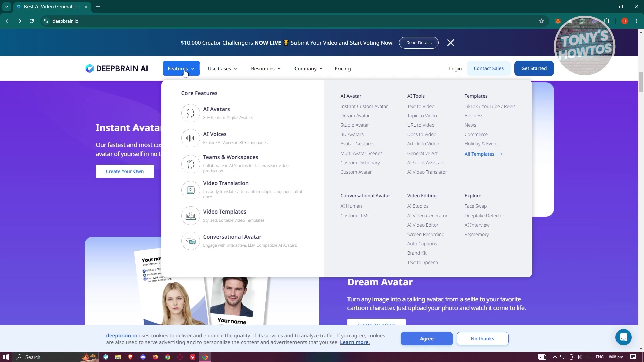Open Brave browser from the taskbar

pyautogui.click(x=130, y=357)
